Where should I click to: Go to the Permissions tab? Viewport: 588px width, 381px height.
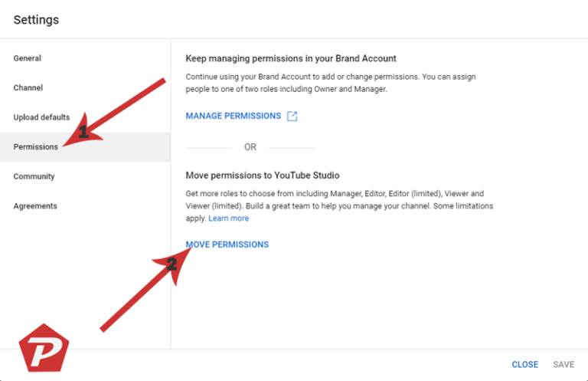click(x=35, y=146)
